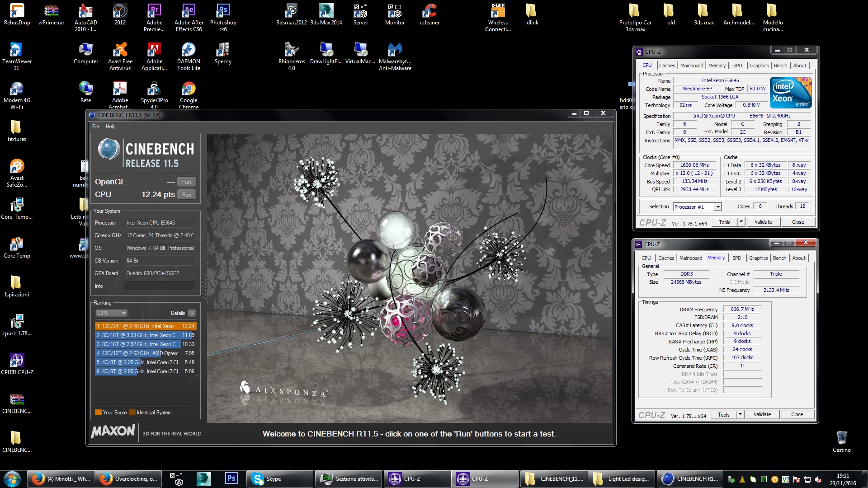Viewport: 868px width, 488px height.
Task: Click the Tools button in lower CPU-Z
Action: tap(723, 414)
